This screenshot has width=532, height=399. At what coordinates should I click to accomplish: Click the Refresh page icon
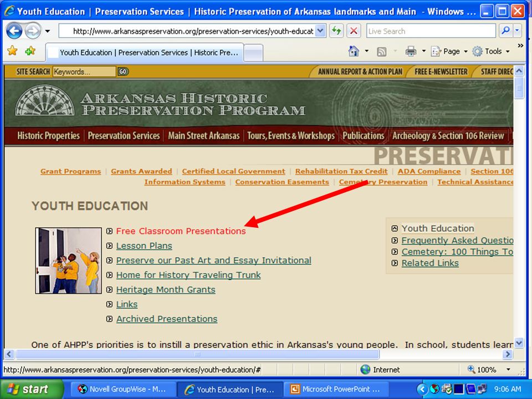point(336,31)
